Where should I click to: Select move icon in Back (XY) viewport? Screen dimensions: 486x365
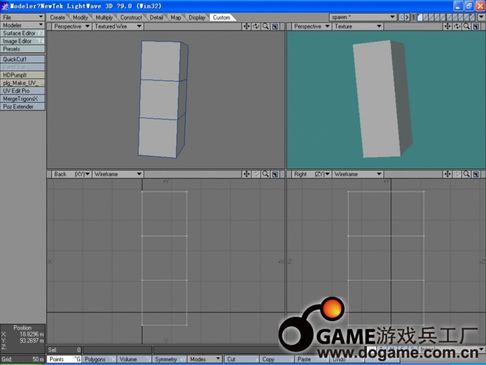coord(246,174)
